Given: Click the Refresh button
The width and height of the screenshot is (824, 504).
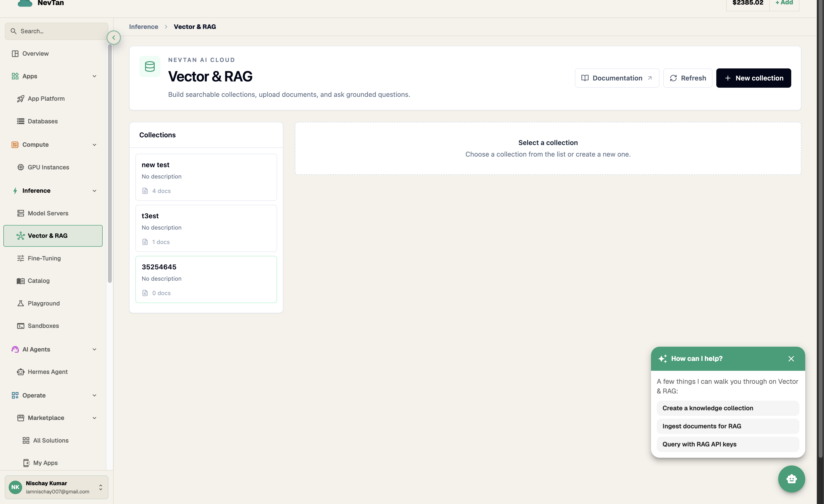Looking at the screenshot, I should pos(688,78).
